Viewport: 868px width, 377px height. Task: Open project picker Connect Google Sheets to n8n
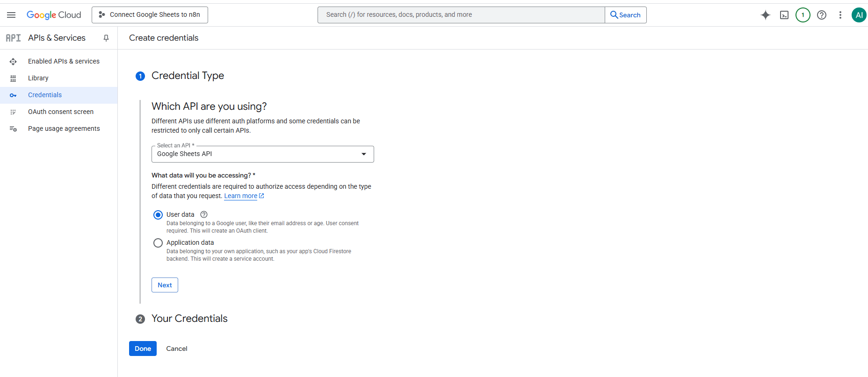coord(150,15)
